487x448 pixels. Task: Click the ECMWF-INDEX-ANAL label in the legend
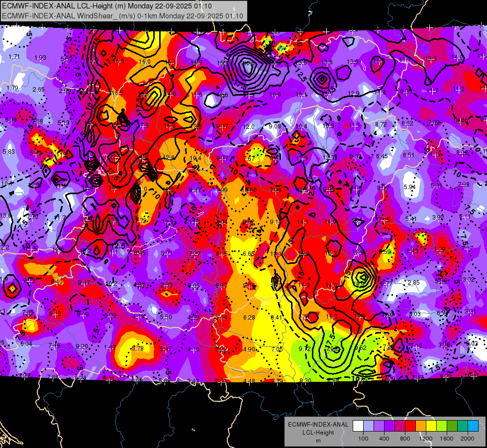coord(318,425)
